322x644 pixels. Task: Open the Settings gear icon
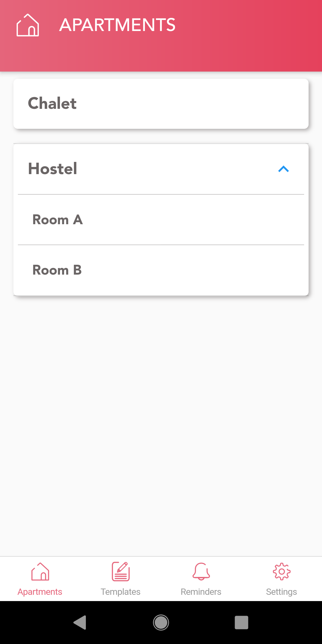281,572
